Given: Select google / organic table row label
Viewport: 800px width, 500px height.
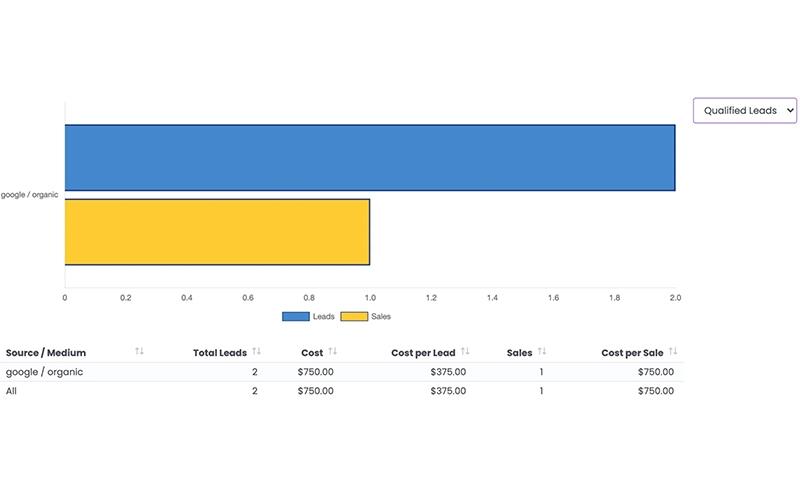Looking at the screenshot, I should [44, 372].
